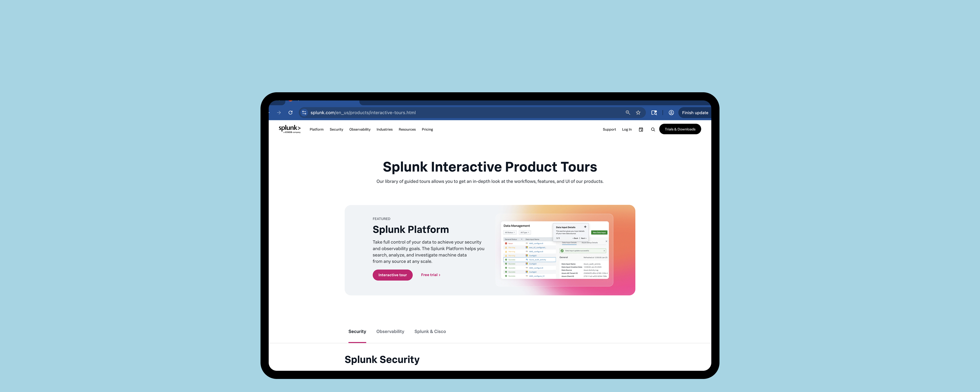
Task: Open the Observability navigation menu
Action: click(360, 129)
